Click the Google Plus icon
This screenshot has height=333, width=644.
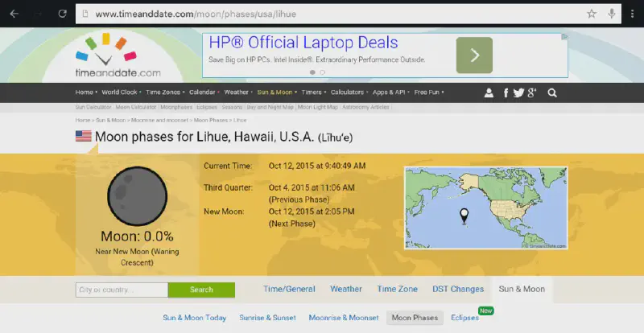click(x=532, y=92)
